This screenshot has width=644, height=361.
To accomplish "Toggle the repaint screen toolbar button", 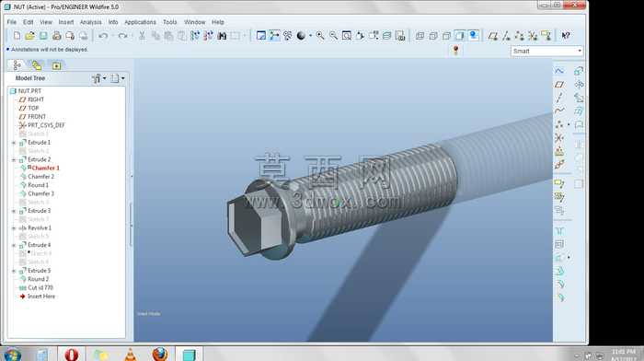I will pyautogui.click(x=260, y=36).
